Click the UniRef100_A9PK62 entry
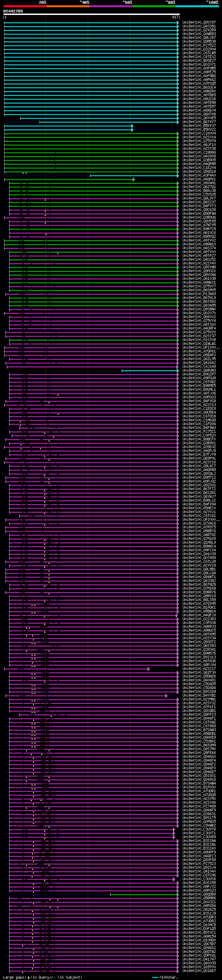This screenshot has width=222, height=980. (x=199, y=80)
